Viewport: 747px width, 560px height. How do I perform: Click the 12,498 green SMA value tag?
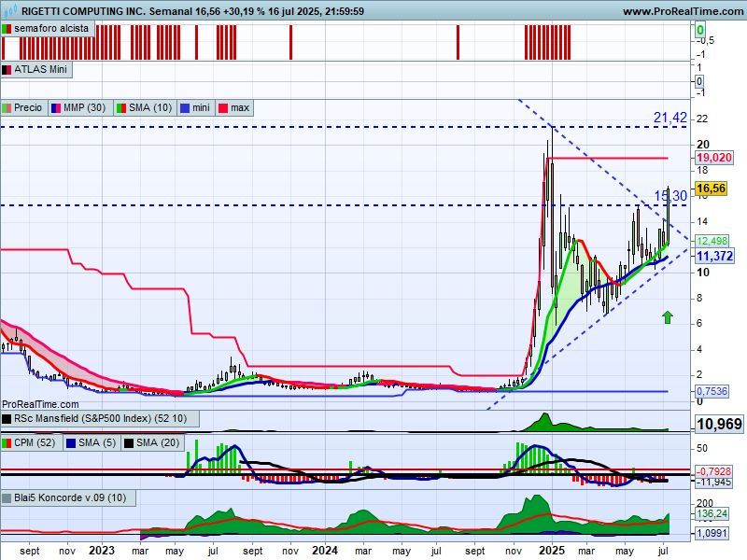coord(712,241)
